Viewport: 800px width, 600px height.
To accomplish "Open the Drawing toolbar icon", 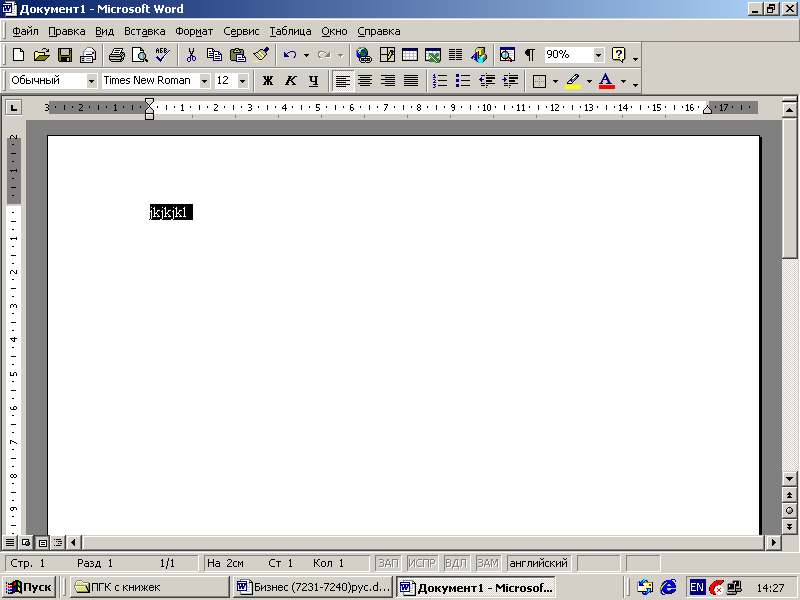I will 479,55.
